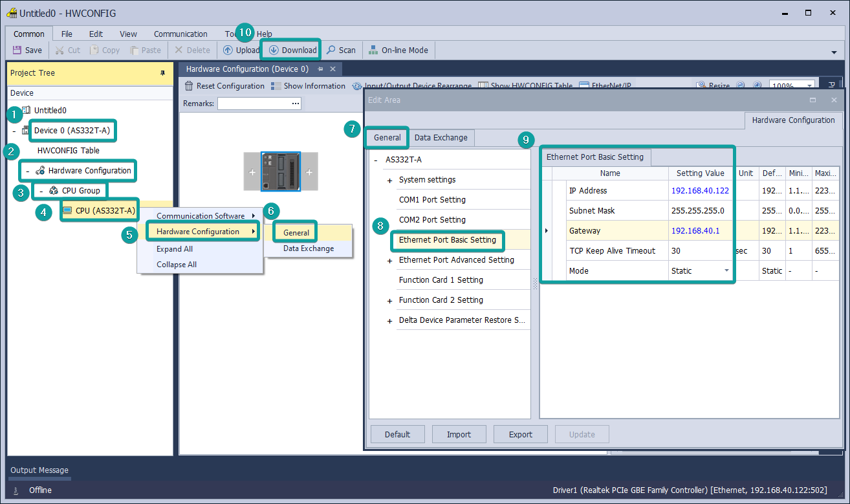Collapse the CPU Group tree node
Image resolution: width=850 pixels, height=504 pixels.
pyautogui.click(x=40, y=192)
